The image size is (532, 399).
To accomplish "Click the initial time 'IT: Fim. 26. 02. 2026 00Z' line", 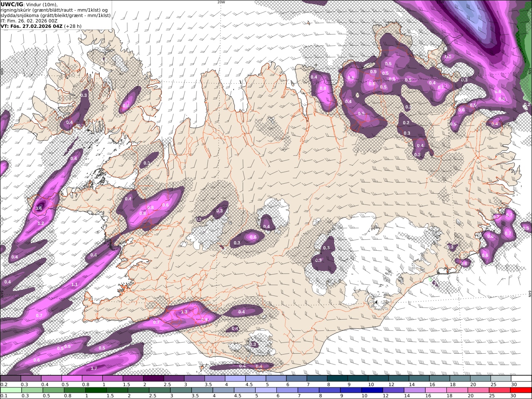I will (29, 20).
